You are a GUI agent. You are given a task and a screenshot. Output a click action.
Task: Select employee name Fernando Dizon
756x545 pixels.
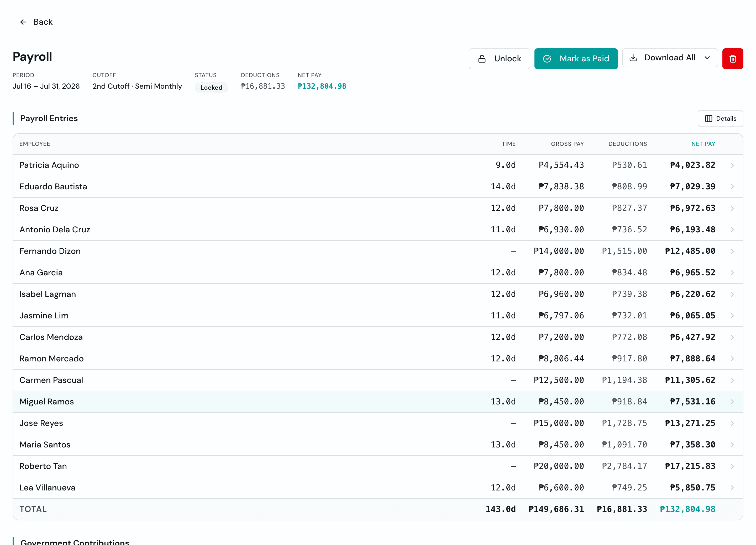(x=50, y=251)
